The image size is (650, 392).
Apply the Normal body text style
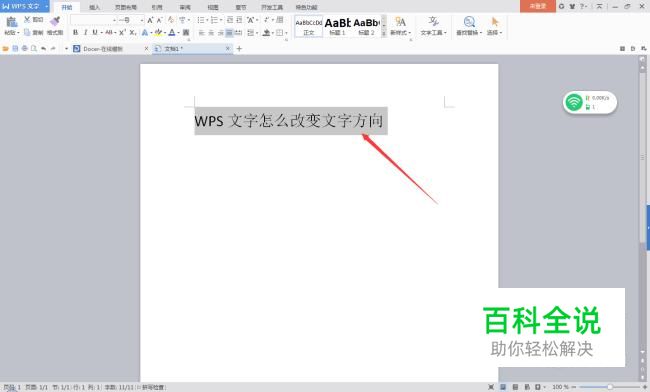pyautogui.click(x=308, y=26)
